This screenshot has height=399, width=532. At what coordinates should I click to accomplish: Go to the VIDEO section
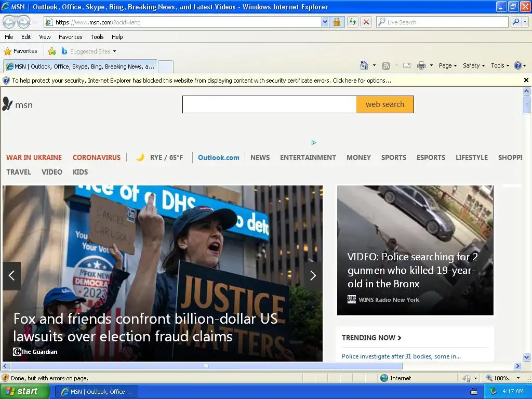[52, 172]
